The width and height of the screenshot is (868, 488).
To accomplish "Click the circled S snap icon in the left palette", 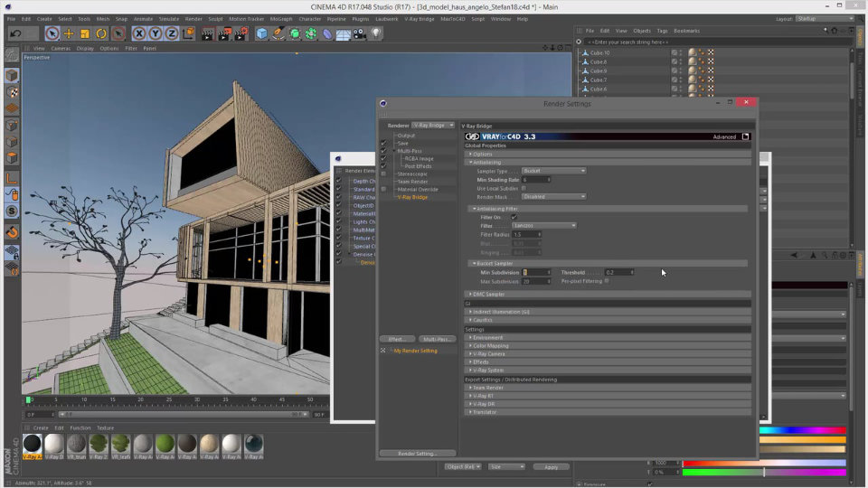I will point(12,211).
